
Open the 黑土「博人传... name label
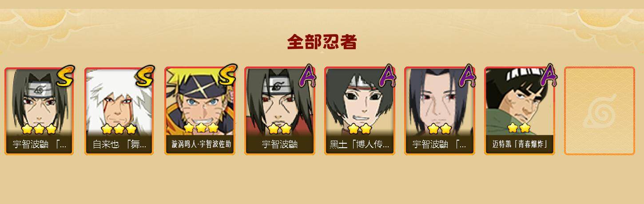(359, 145)
